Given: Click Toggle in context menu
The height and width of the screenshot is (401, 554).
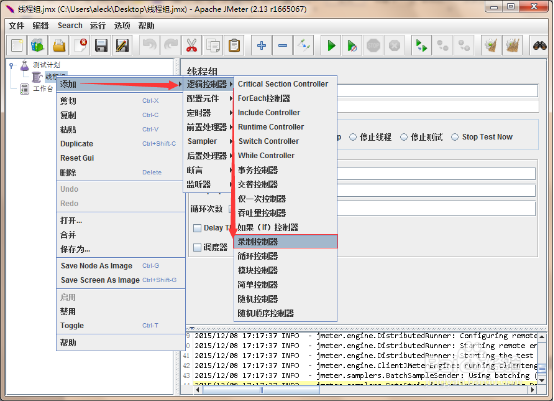Looking at the screenshot, I should (x=120, y=325).
